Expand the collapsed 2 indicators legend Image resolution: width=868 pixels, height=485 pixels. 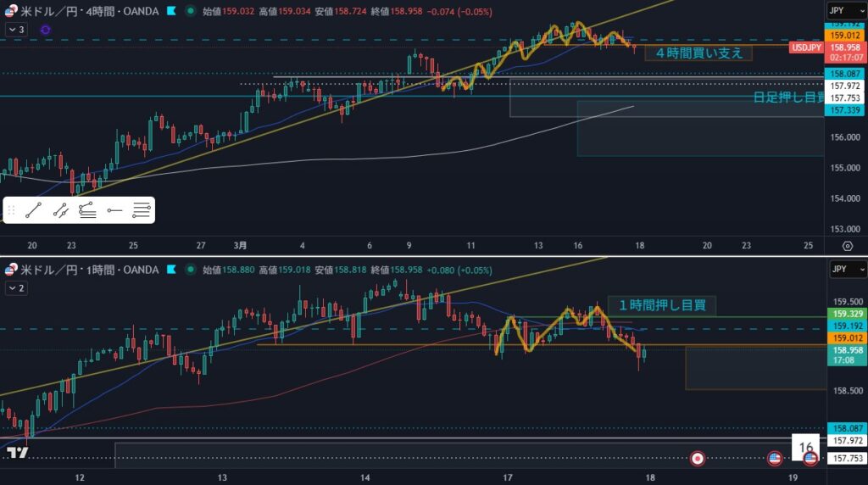(x=15, y=287)
